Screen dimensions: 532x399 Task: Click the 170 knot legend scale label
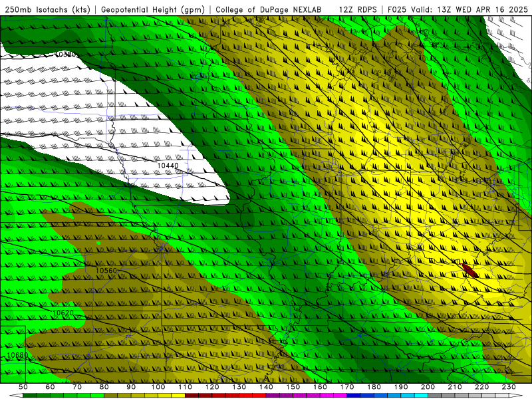(347, 387)
